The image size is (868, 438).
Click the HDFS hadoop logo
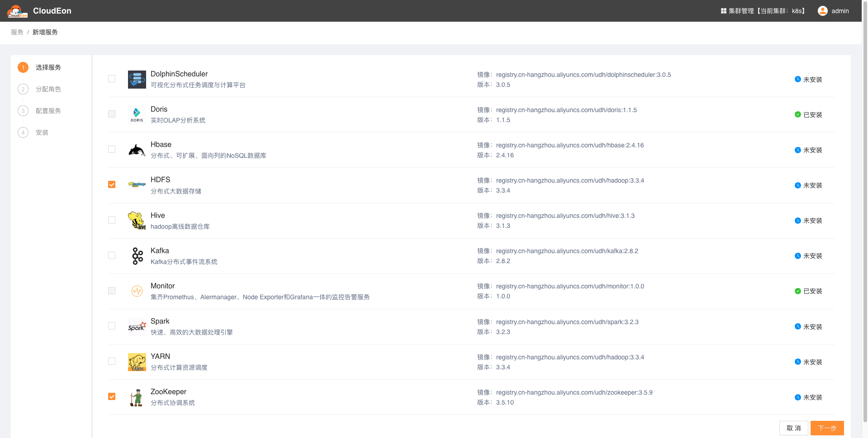137,184
